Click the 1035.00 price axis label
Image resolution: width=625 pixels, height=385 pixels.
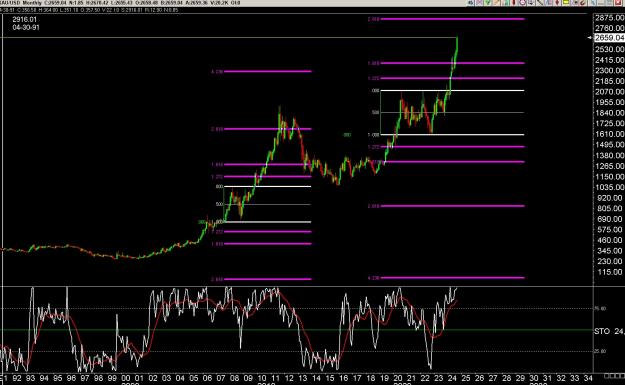pyautogui.click(x=609, y=187)
